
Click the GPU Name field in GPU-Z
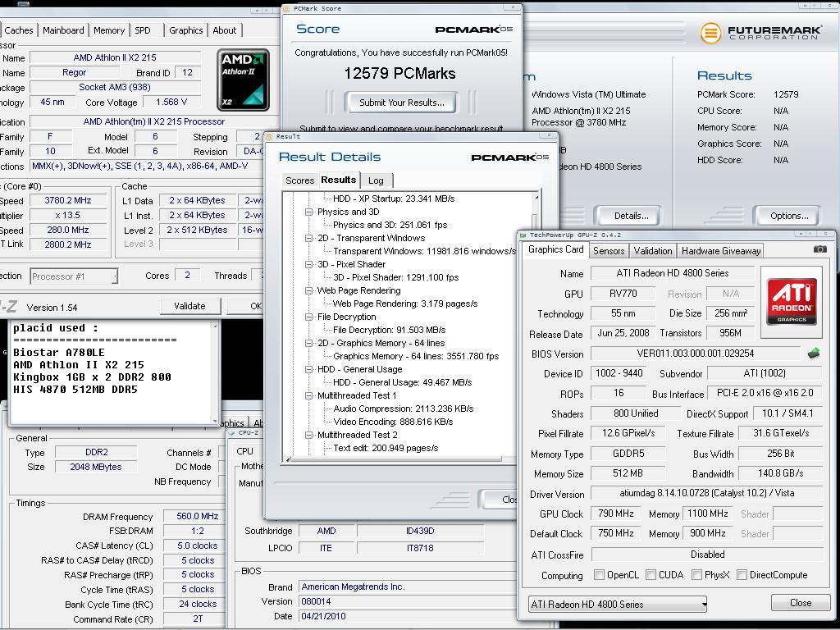(673, 273)
